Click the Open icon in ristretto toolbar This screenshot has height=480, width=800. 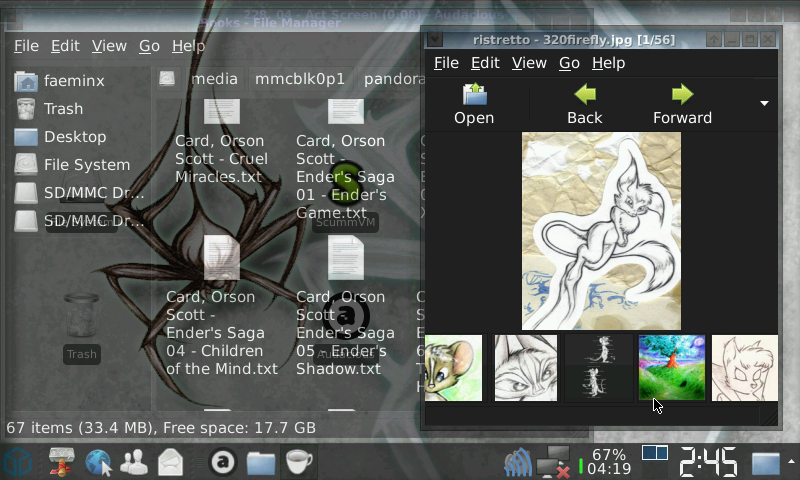(474, 104)
